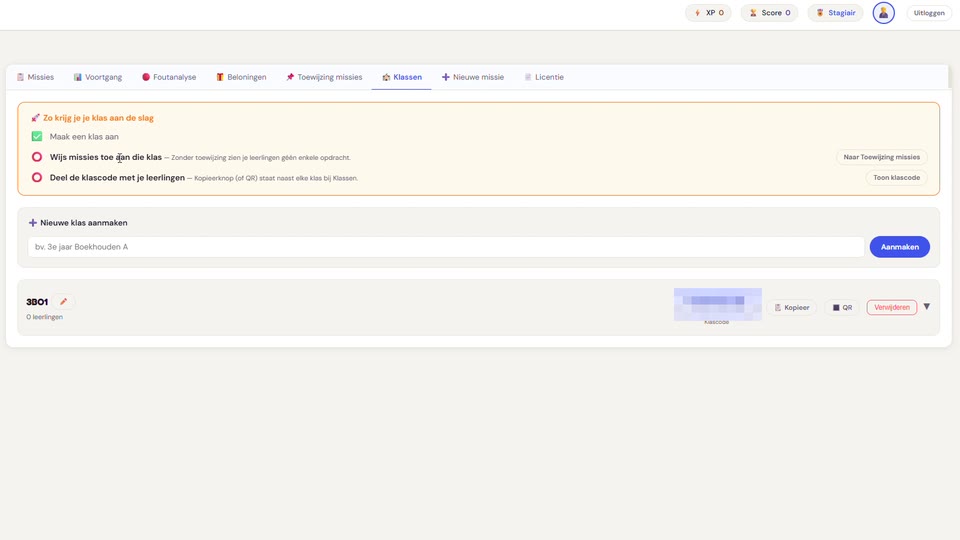
Task: Delete class 3BO1 with Verwijderen
Action: [891, 307]
